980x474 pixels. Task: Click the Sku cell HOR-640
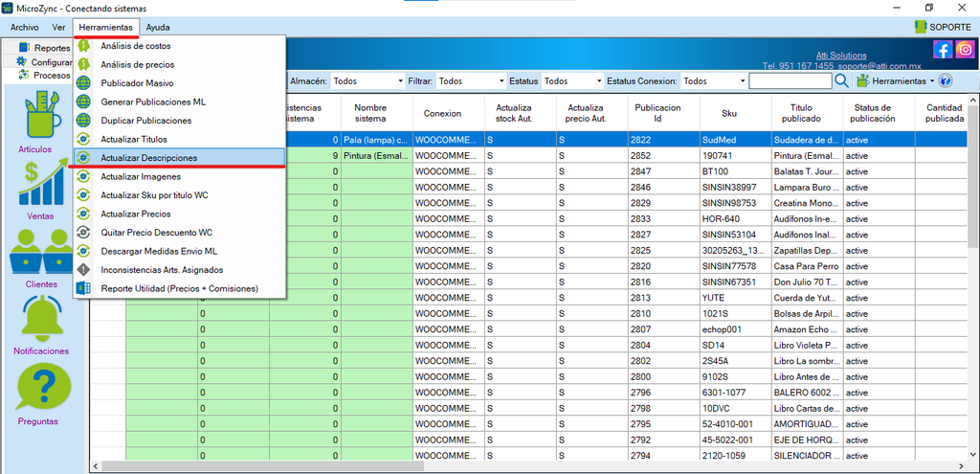(736, 219)
